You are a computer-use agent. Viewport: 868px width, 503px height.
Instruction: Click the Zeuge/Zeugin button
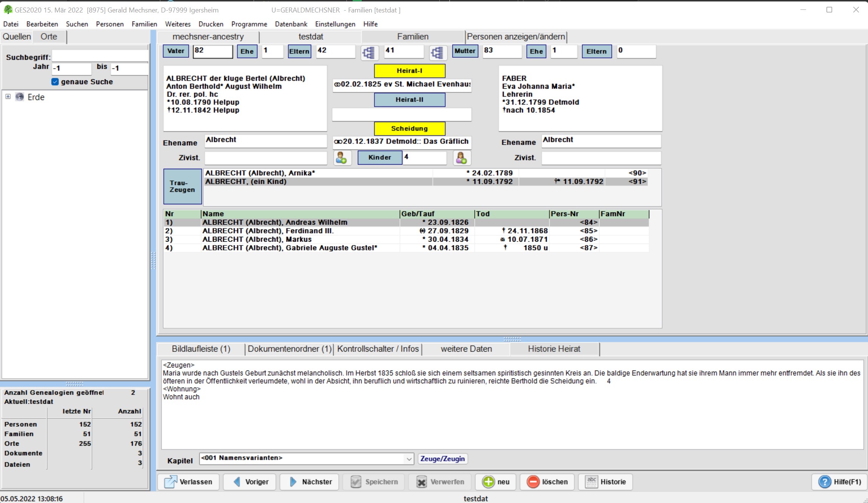point(442,459)
